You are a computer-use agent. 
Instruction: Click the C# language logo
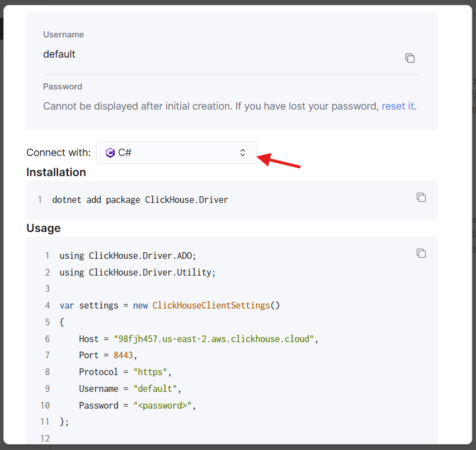pos(110,152)
